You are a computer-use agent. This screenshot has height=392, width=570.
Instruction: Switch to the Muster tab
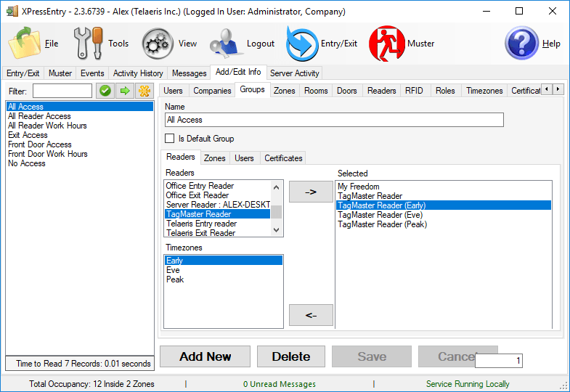click(60, 73)
